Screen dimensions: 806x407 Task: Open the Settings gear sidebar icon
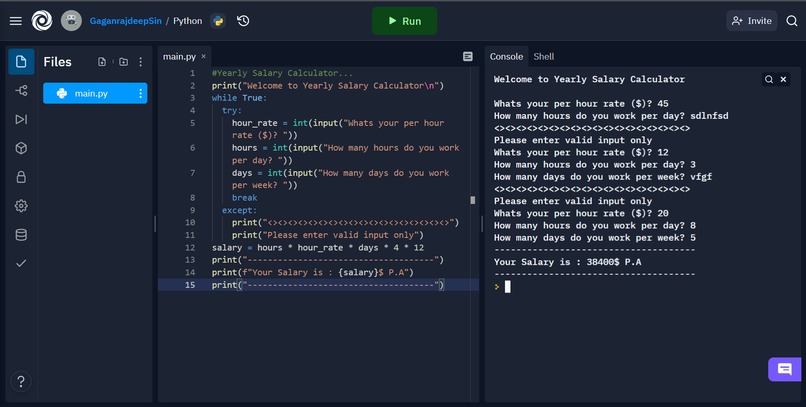click(x=21, y=206)
